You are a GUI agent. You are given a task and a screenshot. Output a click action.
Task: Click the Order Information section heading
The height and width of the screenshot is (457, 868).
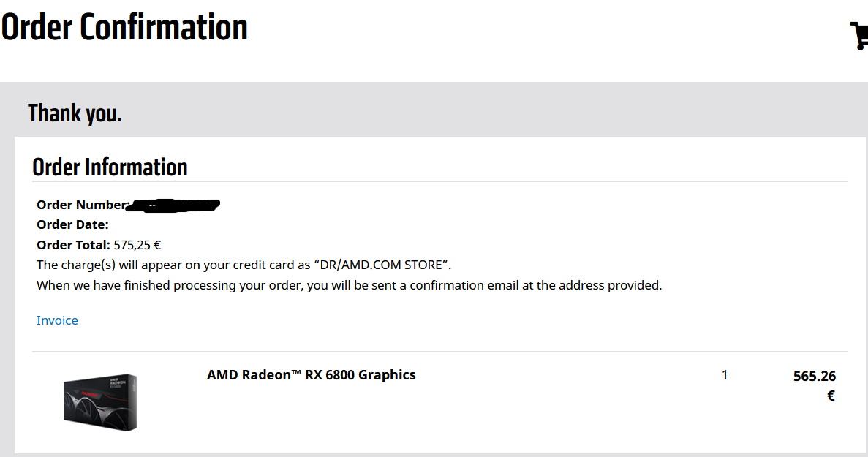pos(110,167)
